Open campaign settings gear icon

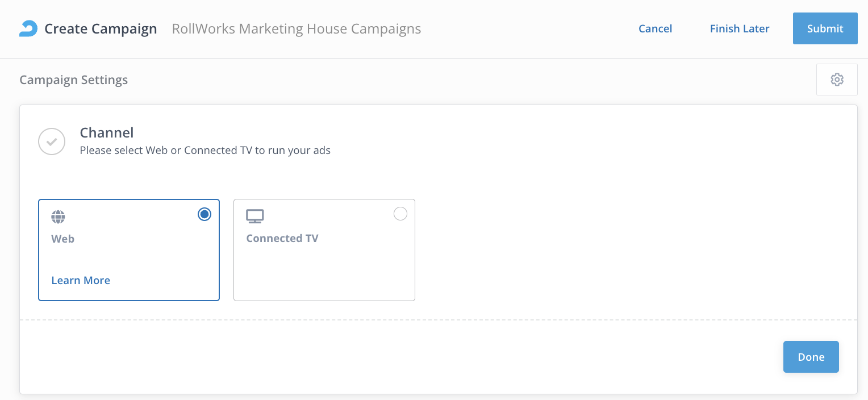[x=836, y=80]
